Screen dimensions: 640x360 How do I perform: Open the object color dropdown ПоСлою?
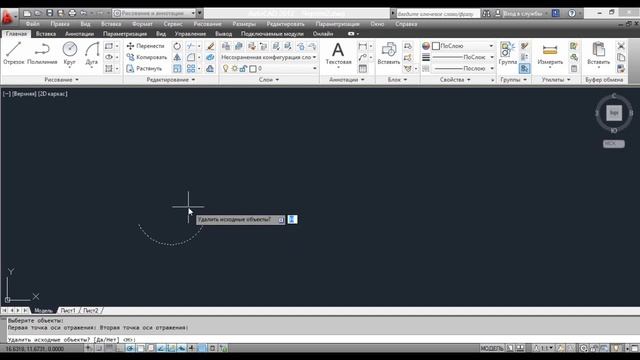coord(463,46)
